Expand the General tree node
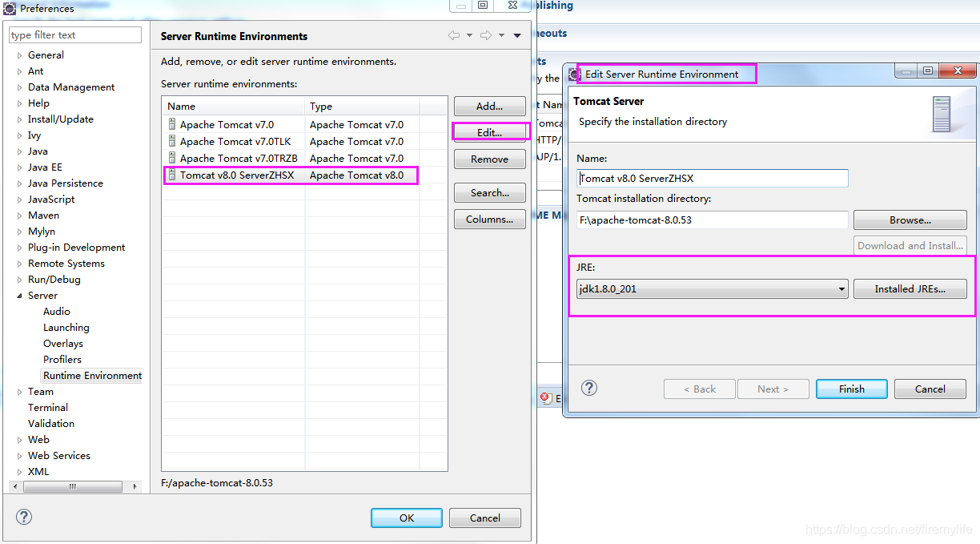Screen dimensions: 980x544 click(x=20, y=55)
